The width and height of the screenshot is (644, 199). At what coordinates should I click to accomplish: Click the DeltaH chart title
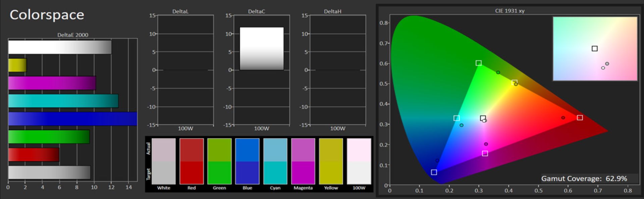point(333,11)
